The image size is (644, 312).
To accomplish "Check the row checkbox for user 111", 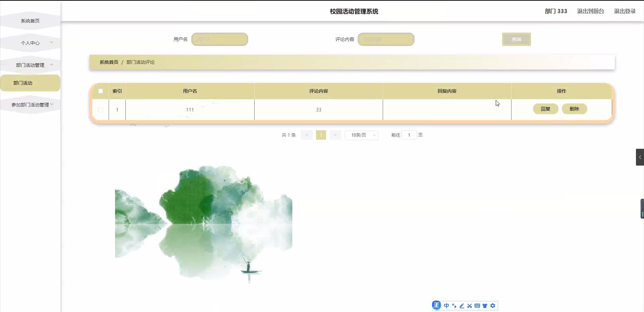I will click(x=101, y=110).
